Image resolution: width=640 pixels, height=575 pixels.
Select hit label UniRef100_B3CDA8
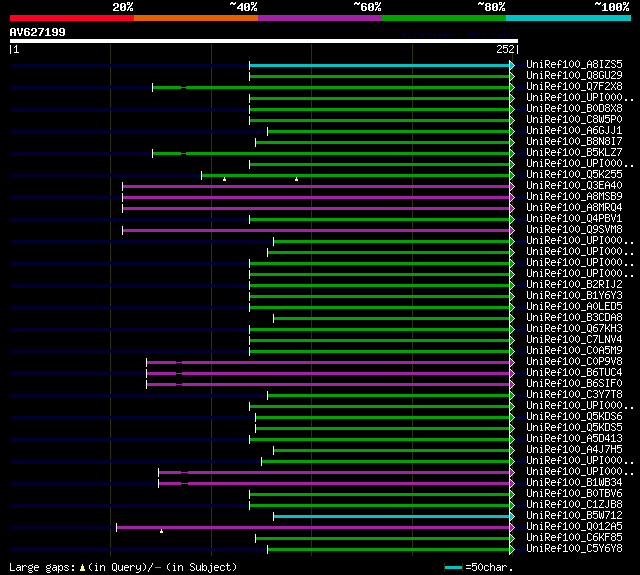(x=574, y=317)
